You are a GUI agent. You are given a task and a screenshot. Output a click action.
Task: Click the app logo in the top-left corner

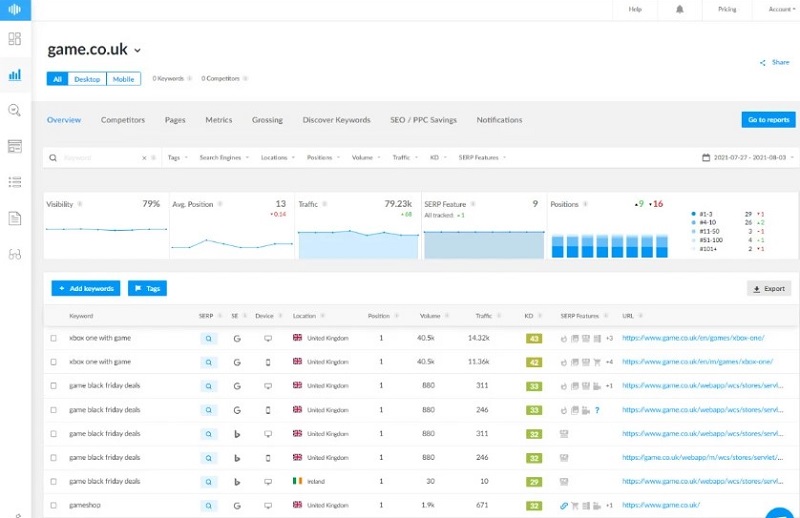(x=15, y=10)
